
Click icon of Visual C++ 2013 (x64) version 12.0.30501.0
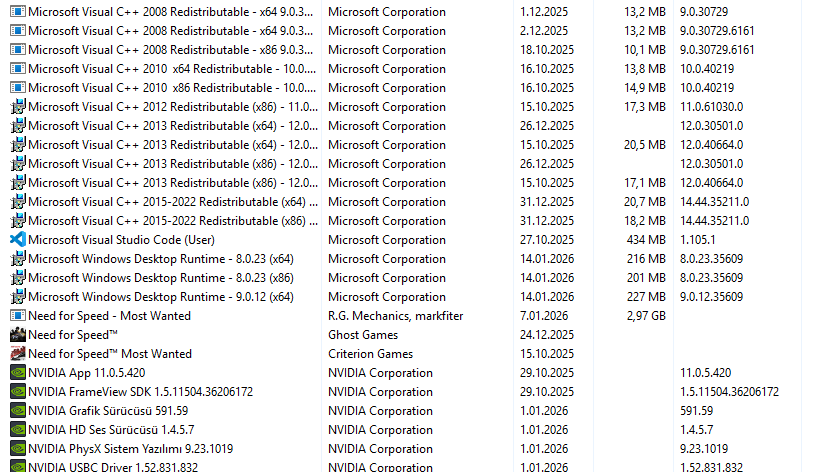pyautogui.click(x=18, y=126)
